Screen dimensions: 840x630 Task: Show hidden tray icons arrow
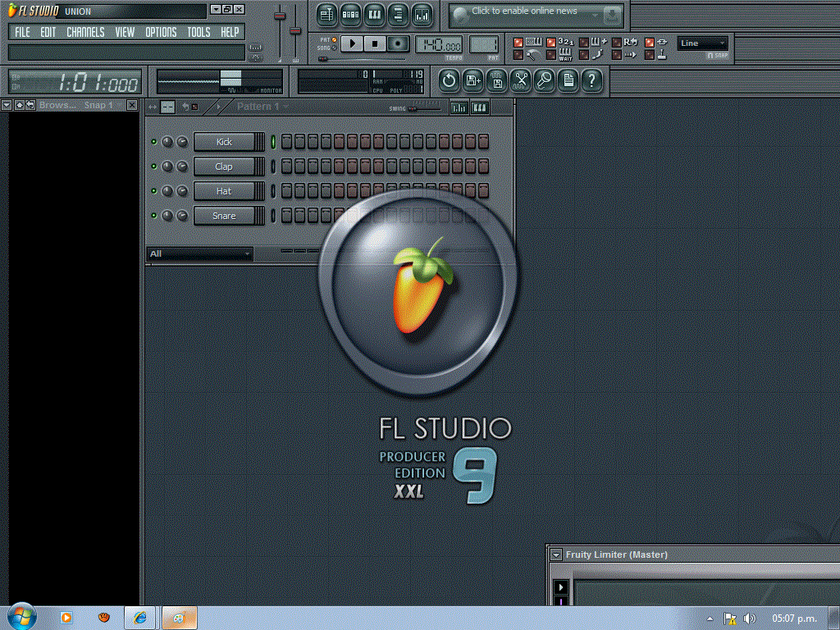[x=710, y=619]
